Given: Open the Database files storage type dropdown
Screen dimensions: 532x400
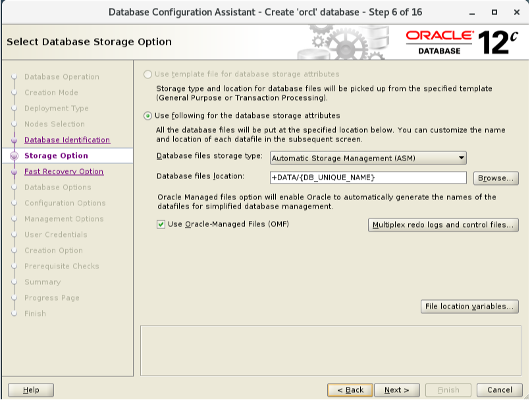Looking at the screenshot, I should click(368, 158).
